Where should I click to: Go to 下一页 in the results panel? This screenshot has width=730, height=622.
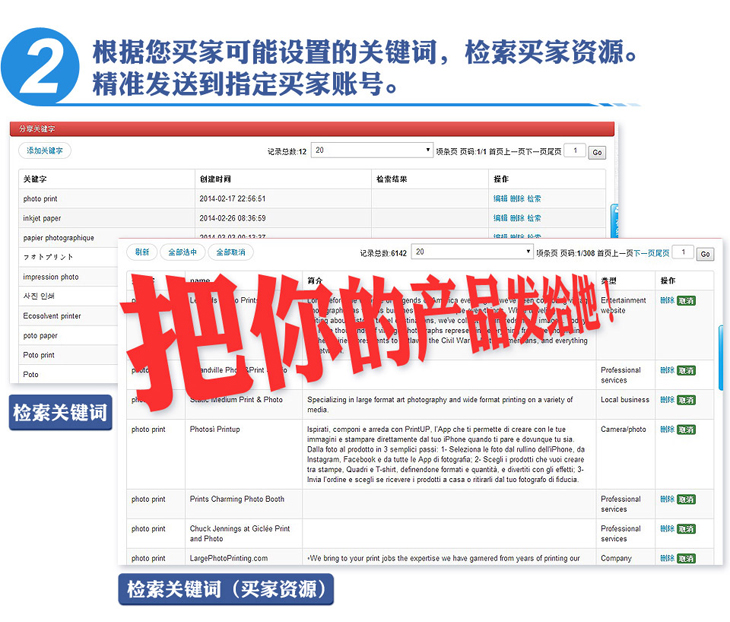tap(640, 254)
